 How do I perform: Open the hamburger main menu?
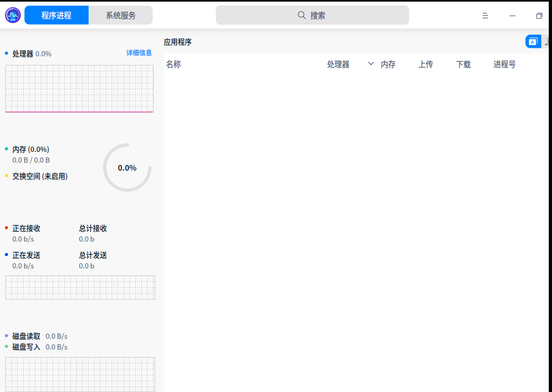click(485, 16)
